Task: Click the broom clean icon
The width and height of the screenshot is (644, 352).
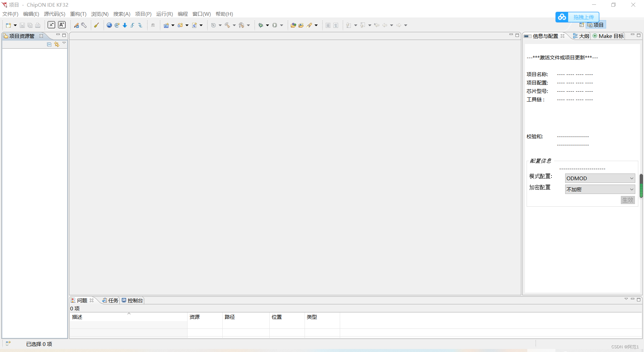Action: pyautogui.click(x=96, y=25)
